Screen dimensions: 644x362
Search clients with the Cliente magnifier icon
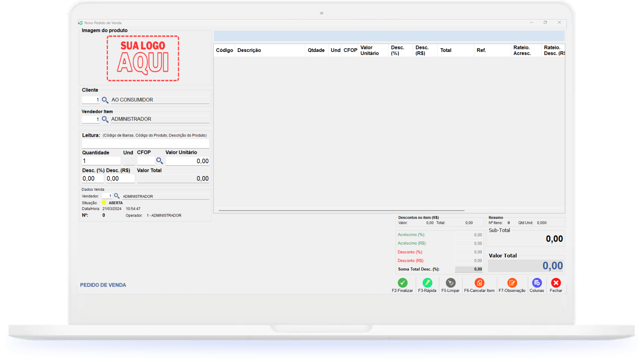tap(105, 100)
